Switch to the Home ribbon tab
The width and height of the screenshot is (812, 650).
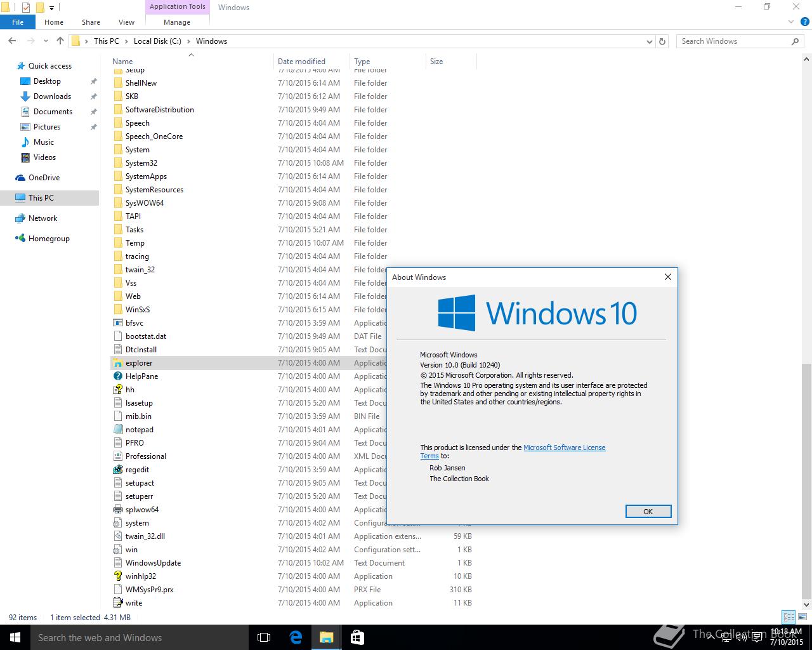pyautogui.click(x=54, y=22)
